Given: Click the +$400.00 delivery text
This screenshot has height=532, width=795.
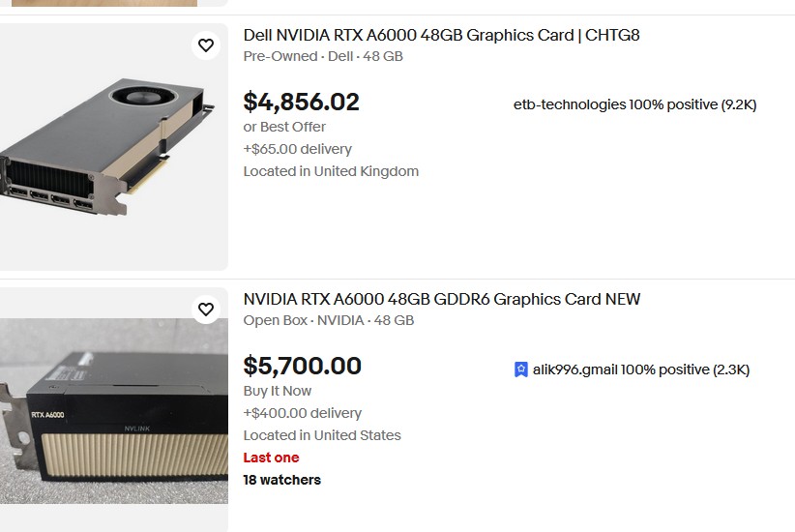Looking at the screenshot, I should pyautogui.click(x=302, y=413).
